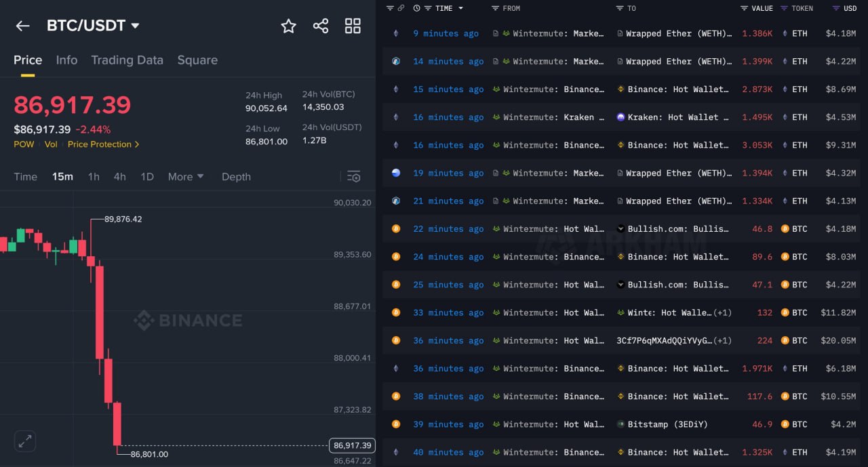The image size is (868, 467).
Task: Click the 3.053K ETH value
Action: pyautogui.click(x=757, y=145)
